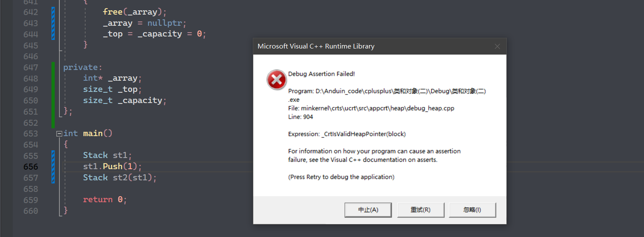Click the Expression _CrtIsValidHeapPointer text
The height and width of the screenshot is (237, 644).
347,134
